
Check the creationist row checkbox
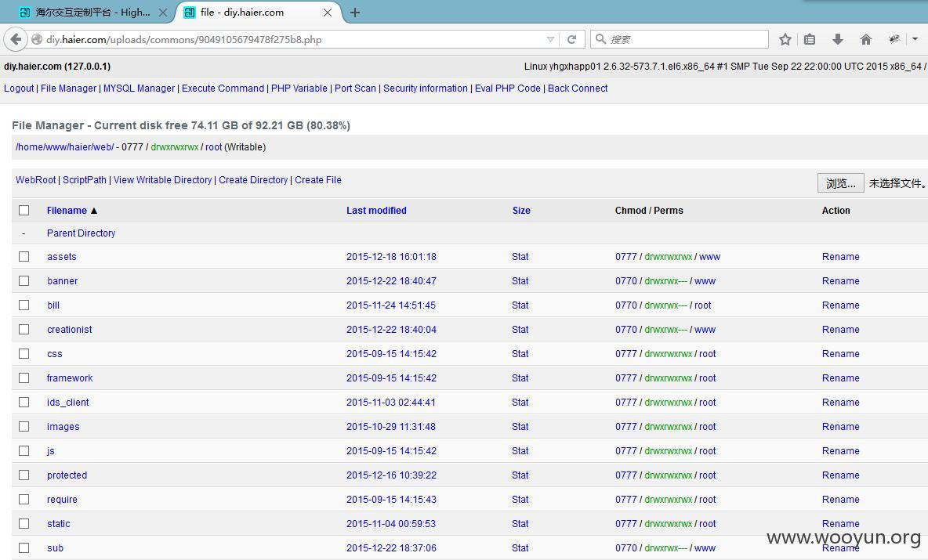point(24,330)
